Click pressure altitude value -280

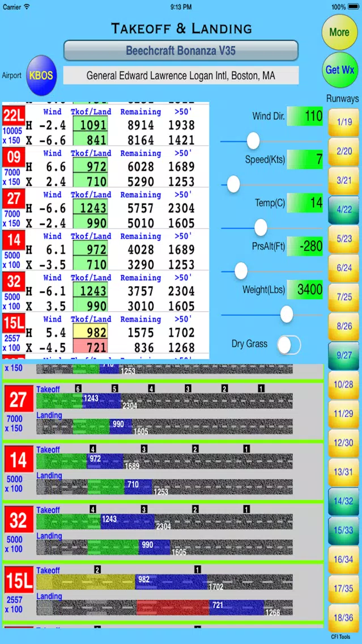pyautogui.click(x=305, y=246)
